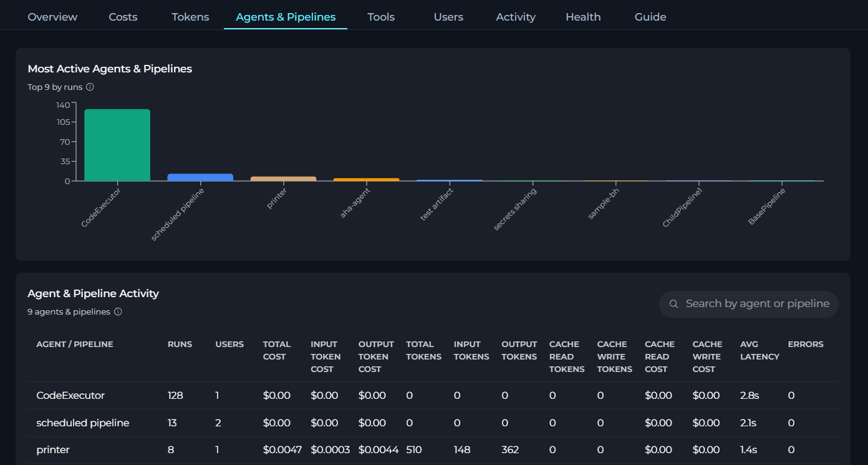This screenshot has height=465, width=868.
Task: Sort by the USERS column header
Action: (229, 345)
